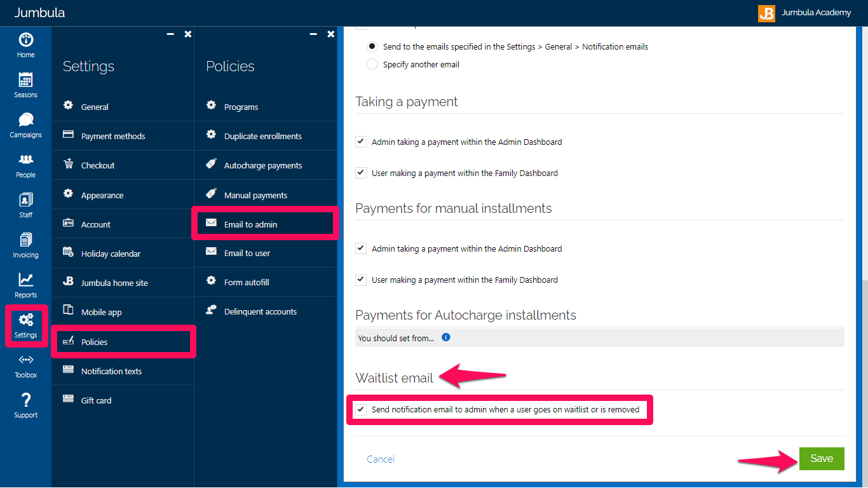Click the Jumbula title in header
The height and width of the screenshot is (488, 868).
(39, 13)
